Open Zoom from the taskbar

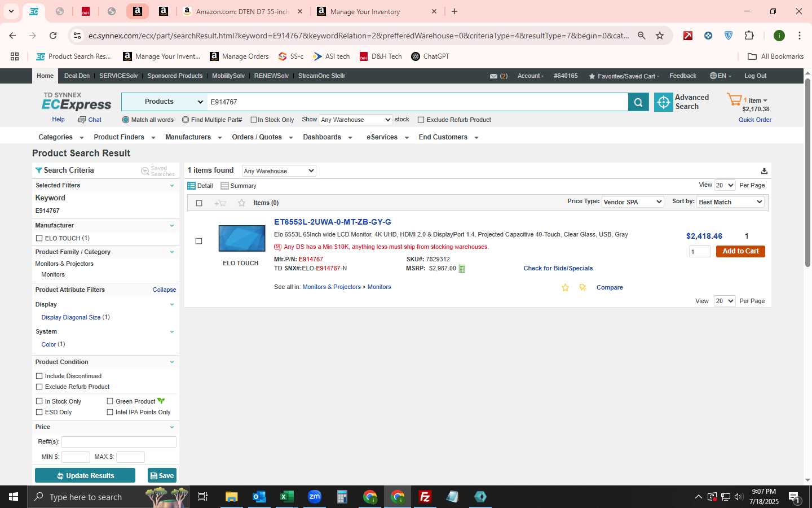314,497
